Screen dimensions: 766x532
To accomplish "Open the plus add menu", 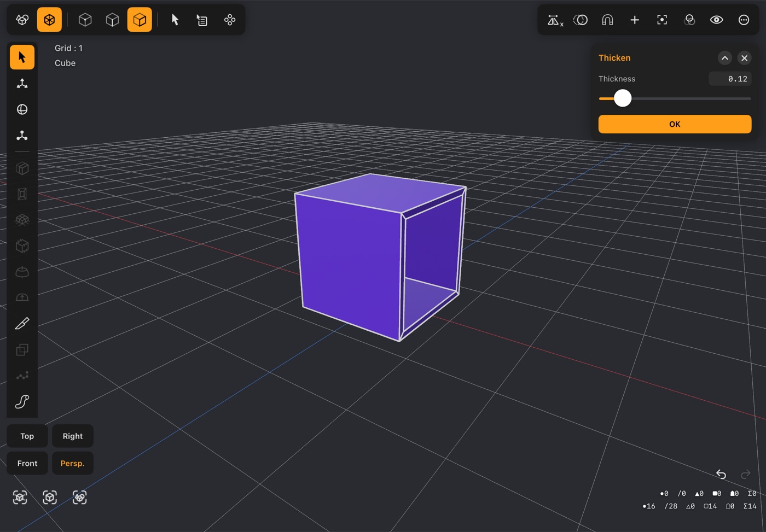I will pos(635,20).
